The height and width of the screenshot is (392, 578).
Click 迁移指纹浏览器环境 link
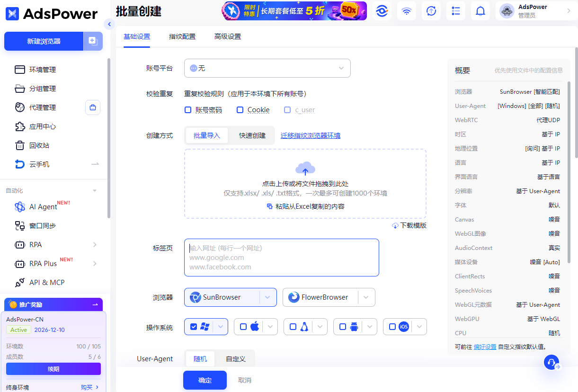tap(311, 135)
